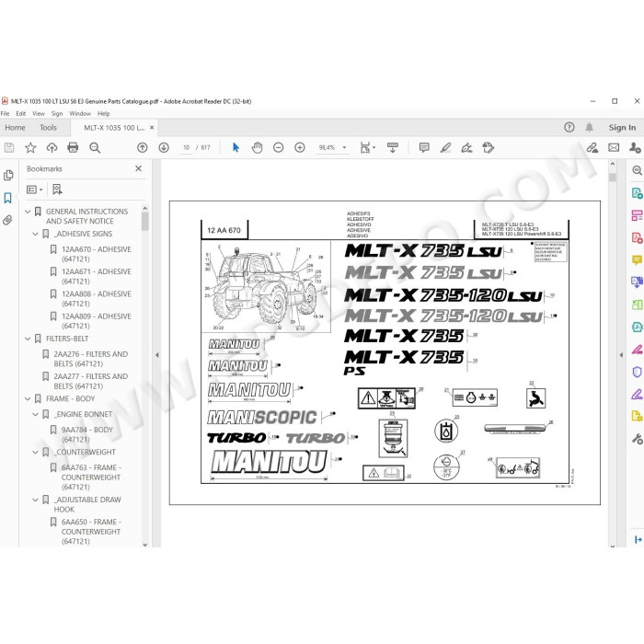Click the sign document pen icon

coord(467,147)
